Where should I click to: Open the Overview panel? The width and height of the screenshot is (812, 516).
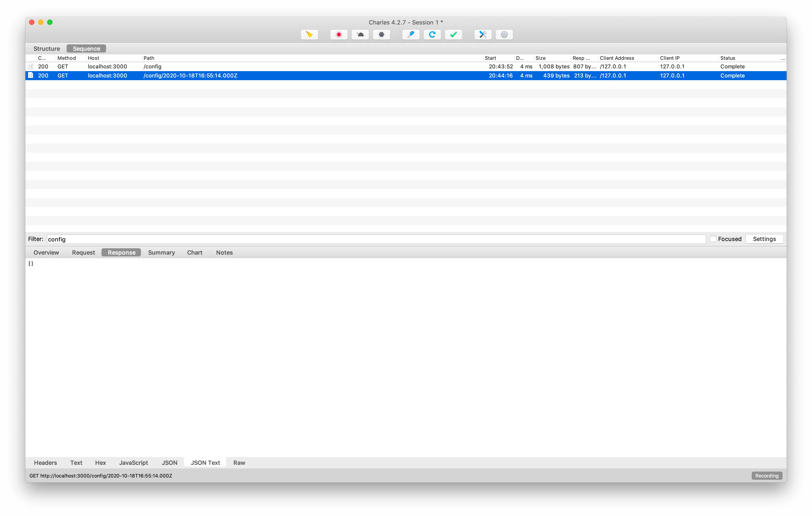(46, 252)
